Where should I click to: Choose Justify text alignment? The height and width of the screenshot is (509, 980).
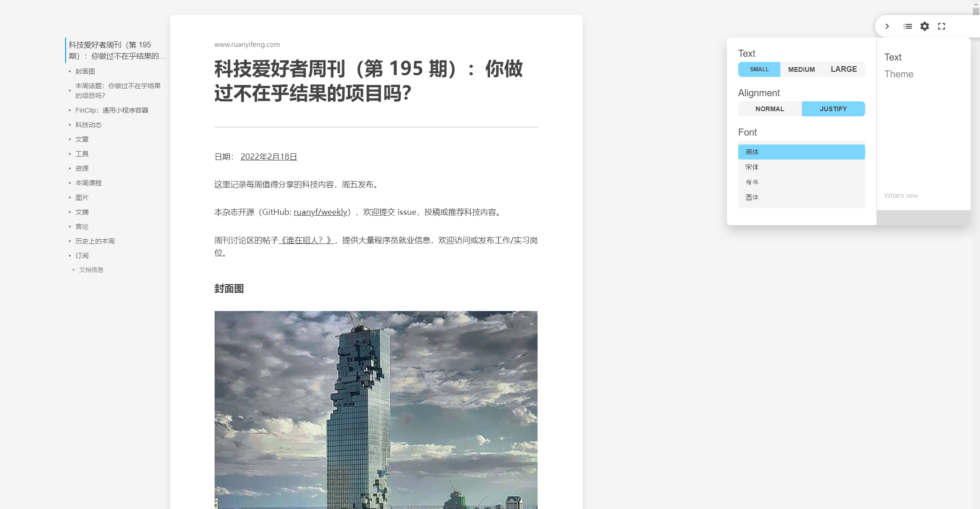coord(833,109)
